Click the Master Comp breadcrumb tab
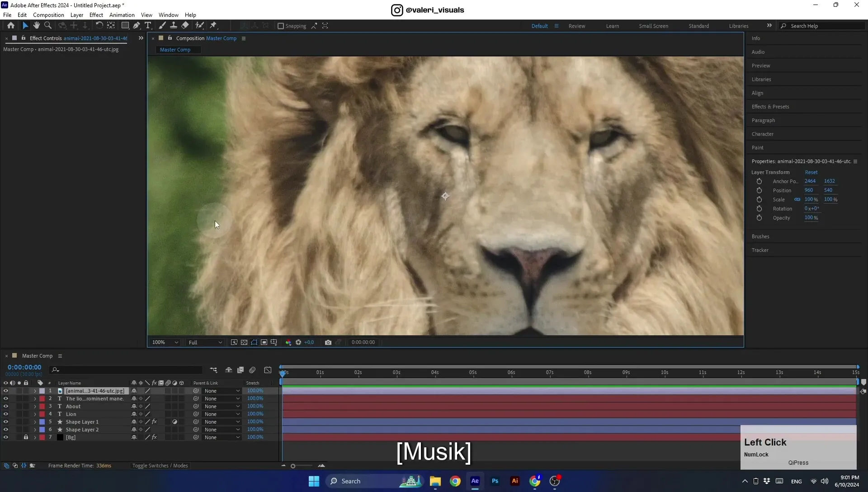The image size is (868, 492). (x=175, y=50)
